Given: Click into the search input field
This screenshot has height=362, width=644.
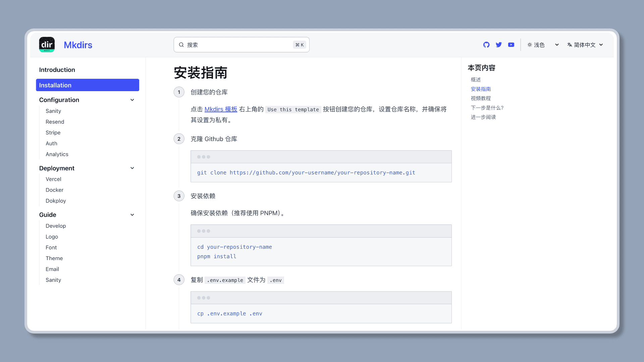Looking at the screenshot, I should 241,45.
